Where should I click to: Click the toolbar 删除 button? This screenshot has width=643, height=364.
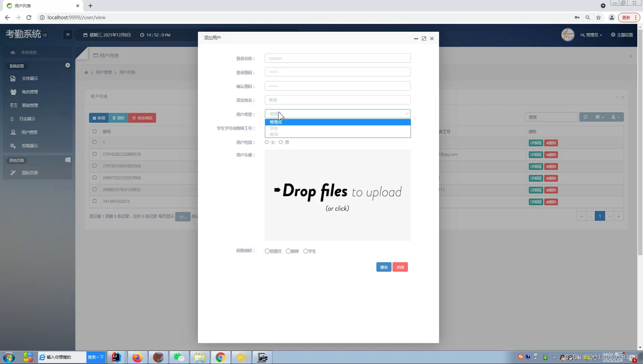118,118
